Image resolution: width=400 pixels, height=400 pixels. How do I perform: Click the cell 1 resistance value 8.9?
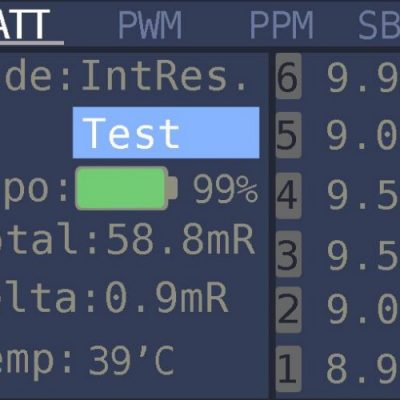(x=363, y=369)
